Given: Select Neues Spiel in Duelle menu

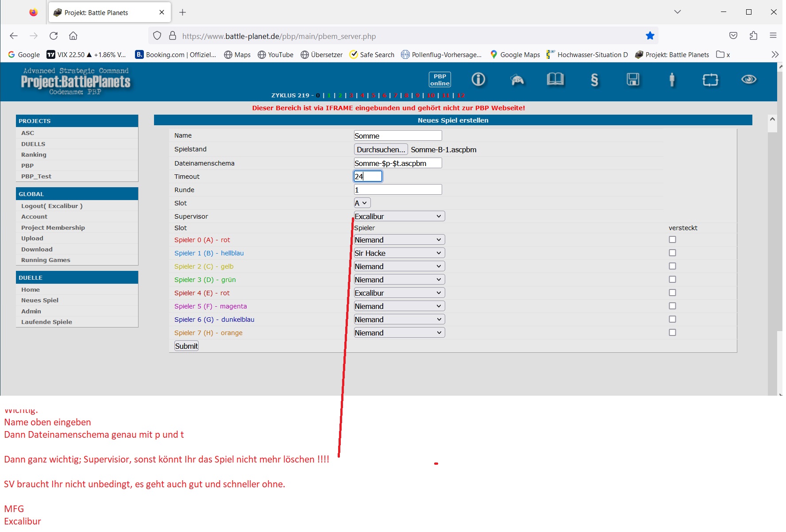Looking at the screenshot, I should tap(40, 301).
